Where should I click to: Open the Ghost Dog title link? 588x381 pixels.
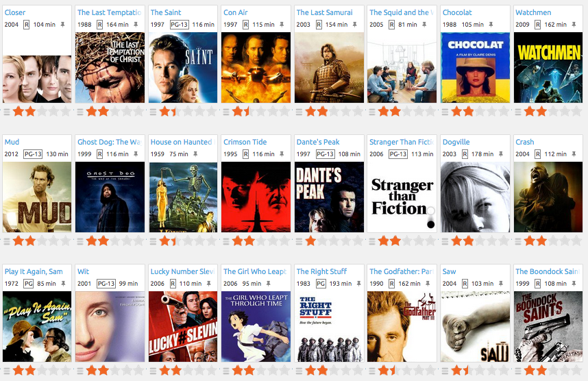[x=109, y=142]
